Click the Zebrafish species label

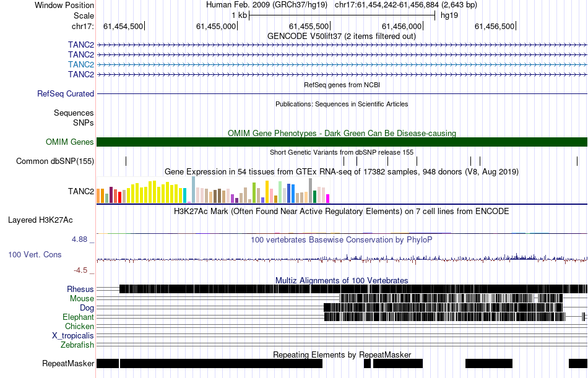77,345
